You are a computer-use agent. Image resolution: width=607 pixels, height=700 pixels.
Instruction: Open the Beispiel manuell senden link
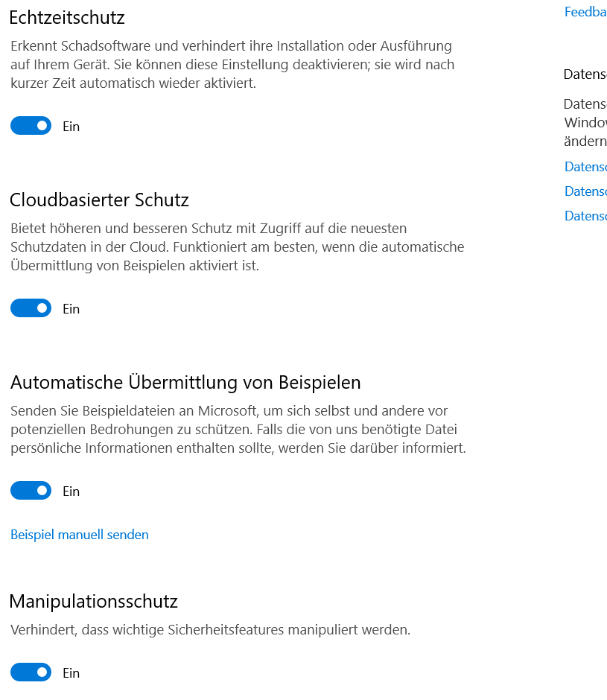point(80,535)
